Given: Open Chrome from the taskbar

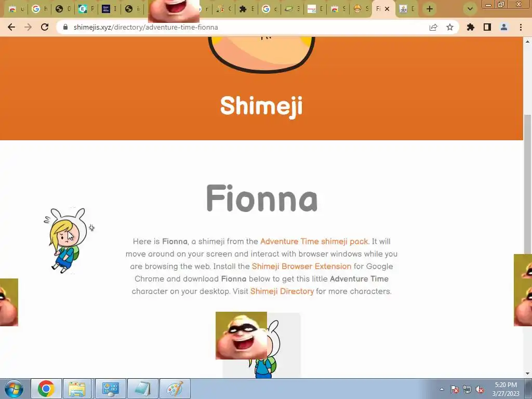Looking at the screenshot, I should point(46,389).
